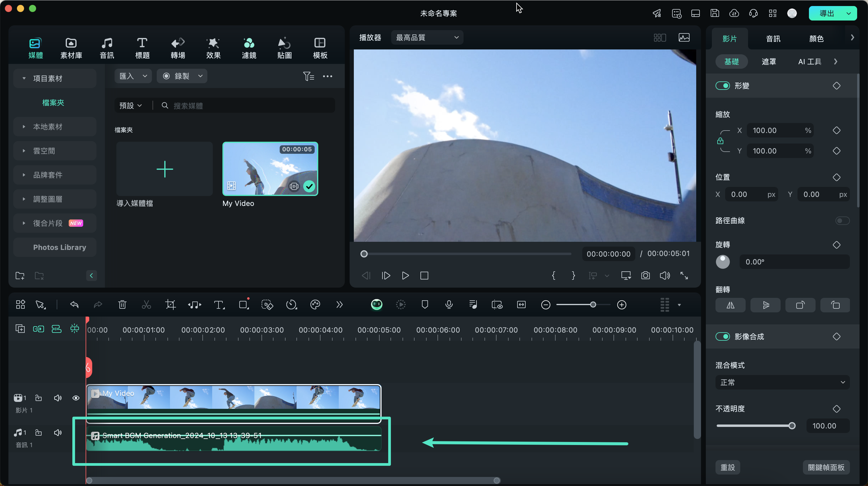This screenshot has width=868, height=486.
Task: Click the new folder icon in media sidebar
Action: tap(20, 276)
